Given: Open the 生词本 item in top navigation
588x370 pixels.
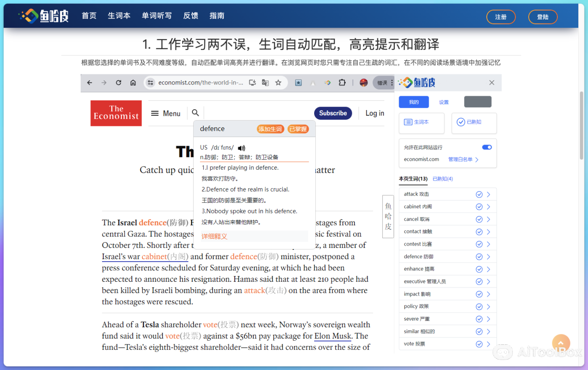Looking at the screenshot, I should pyautogui.click(x=119, y=16).
